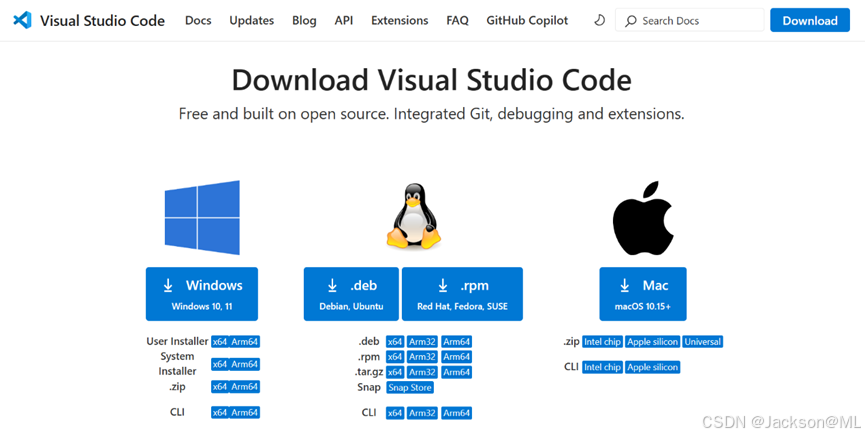865x437 pixels.
Task: Download the .deb Debian, Ubuntu package
Action: [x=351, y=294]
